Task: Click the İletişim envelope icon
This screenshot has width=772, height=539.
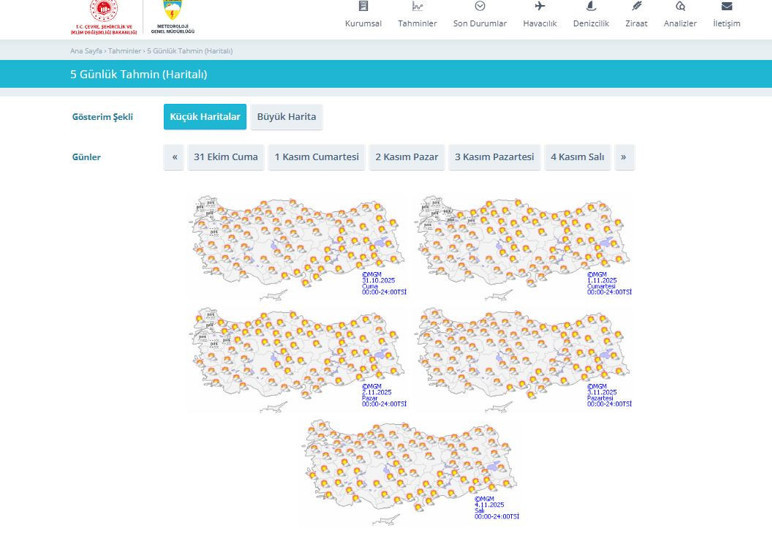Action: pos(727,6)
